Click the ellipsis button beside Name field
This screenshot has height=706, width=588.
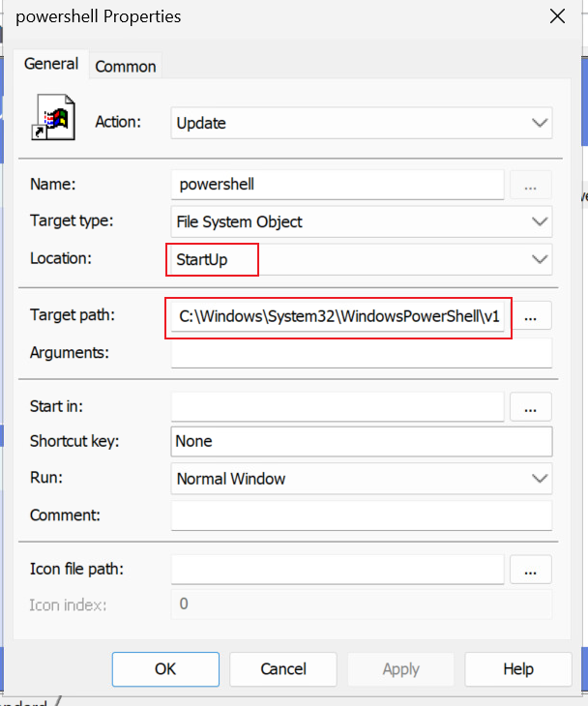[530, 185]
